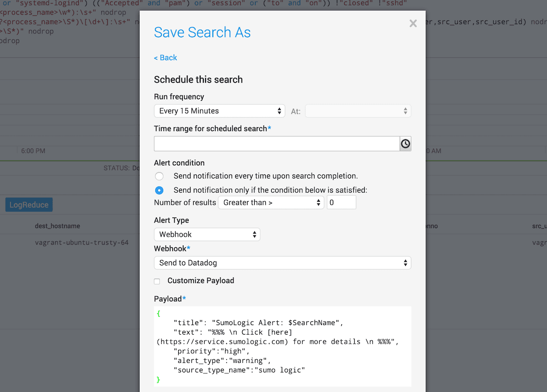The width and height of the screenshot is (547, 392).
Task: Expand the Send to Datadog webhook dropdown
Action: pos(283,263)
